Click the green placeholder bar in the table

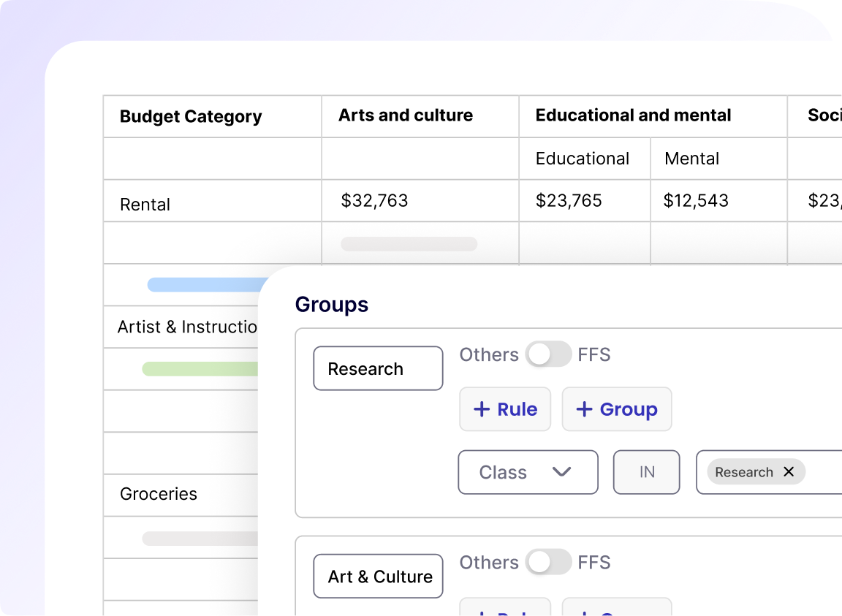pyautogui.click(x=200, y=368)
